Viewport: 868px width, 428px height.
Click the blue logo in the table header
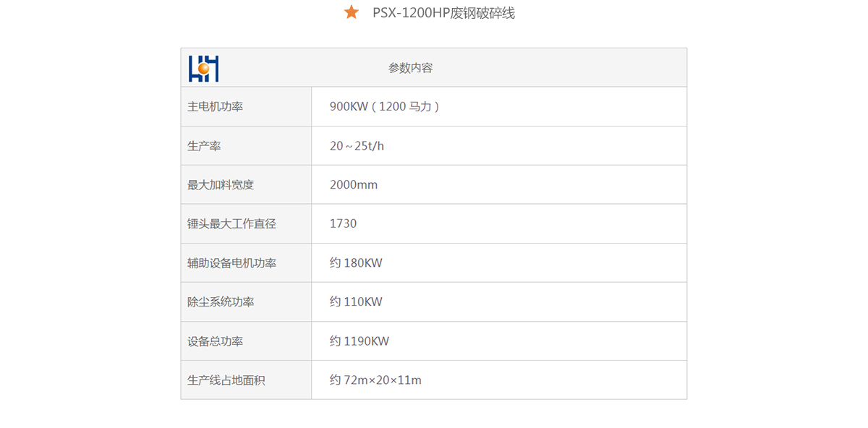click(203, 68)
